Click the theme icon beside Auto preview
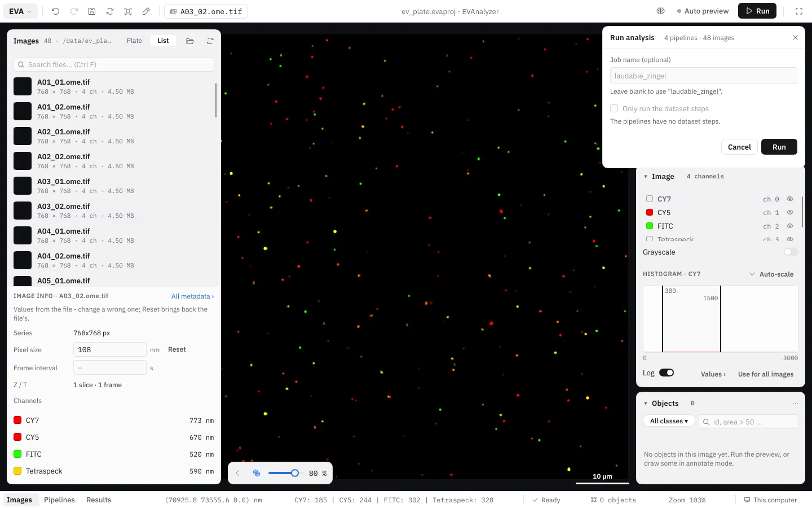 pyautogui.click(x=661, y=11)
